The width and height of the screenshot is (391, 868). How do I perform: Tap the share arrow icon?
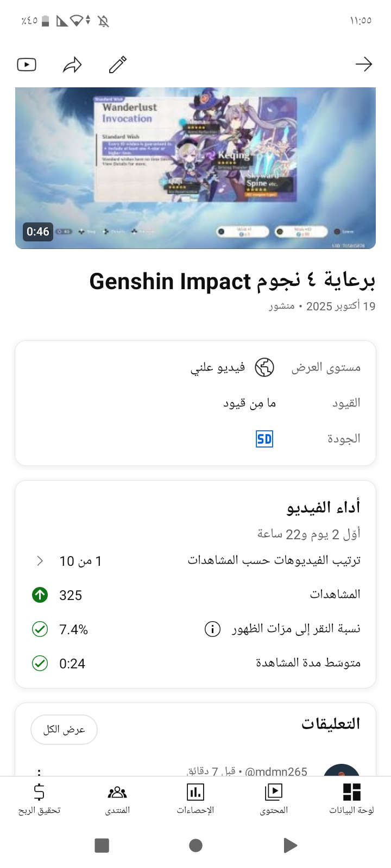(x=72, y=65)
